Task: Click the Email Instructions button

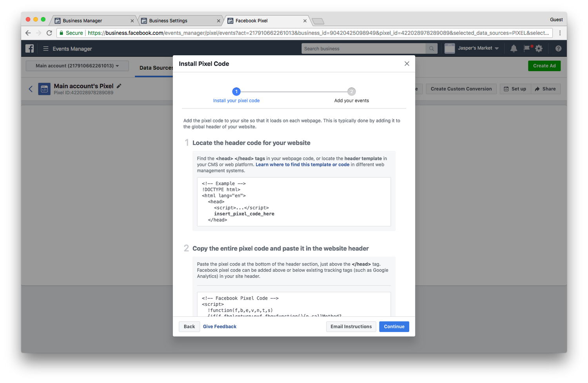Action: (351, 326)
